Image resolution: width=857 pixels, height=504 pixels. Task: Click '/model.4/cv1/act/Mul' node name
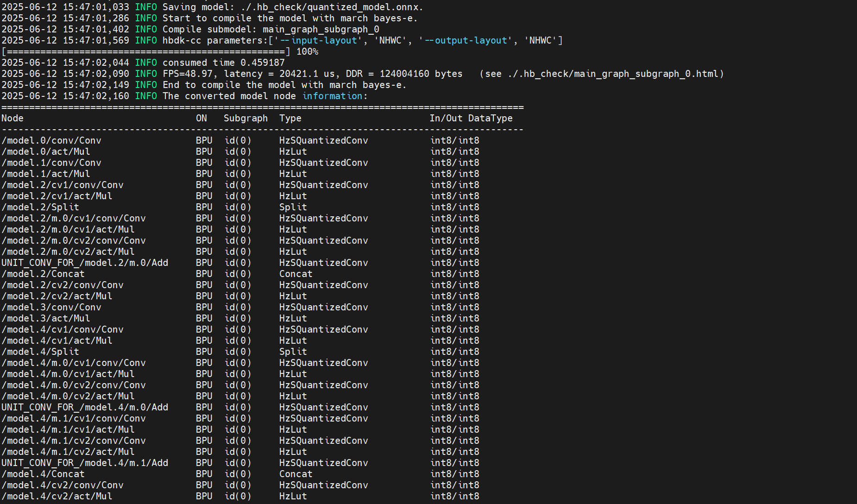57,340
